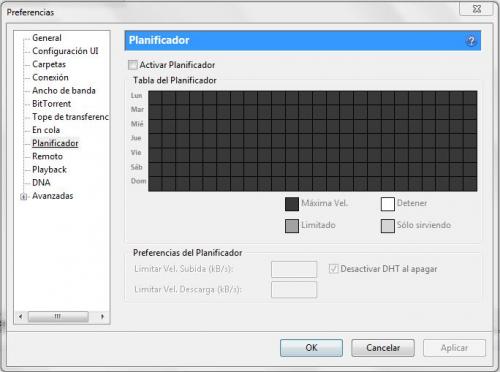Open help for the Planificador page

pyautogui.click(x=471, y=41)
